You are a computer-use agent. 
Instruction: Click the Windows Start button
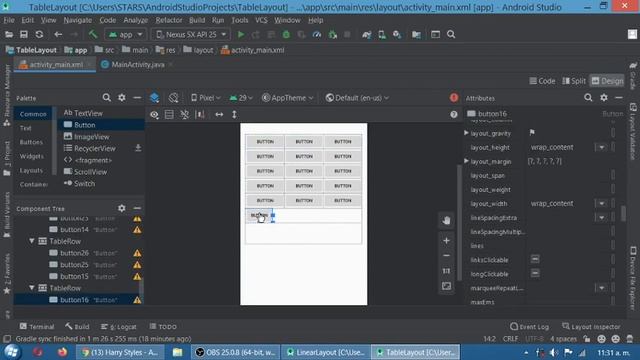(x=11, y=352)
